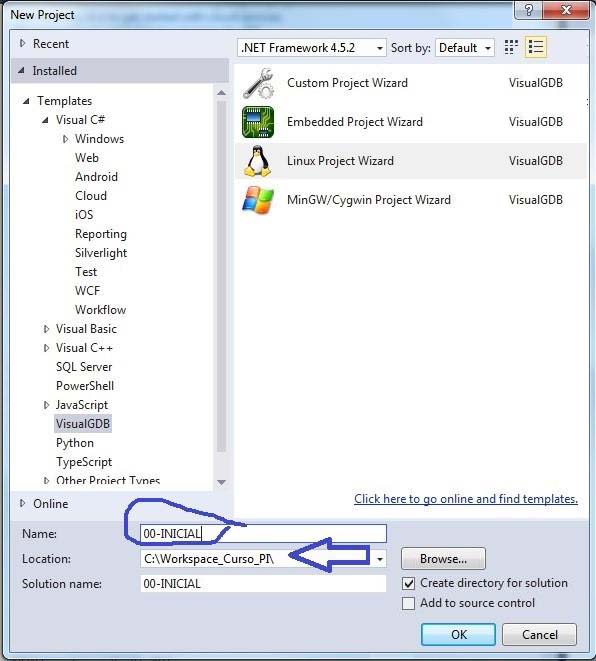Enable Add to source control checkbox
The height and width of the screenshot is (661, 596).
coord(408,603)
